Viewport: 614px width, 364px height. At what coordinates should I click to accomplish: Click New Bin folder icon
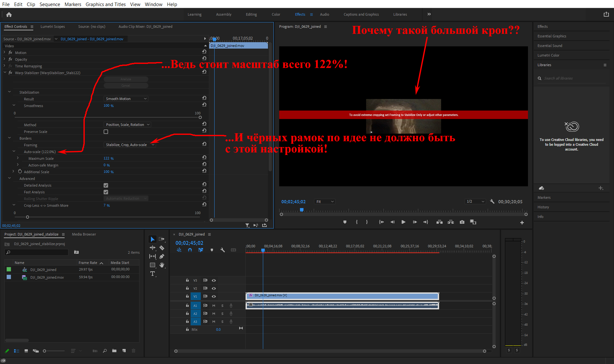114,351
